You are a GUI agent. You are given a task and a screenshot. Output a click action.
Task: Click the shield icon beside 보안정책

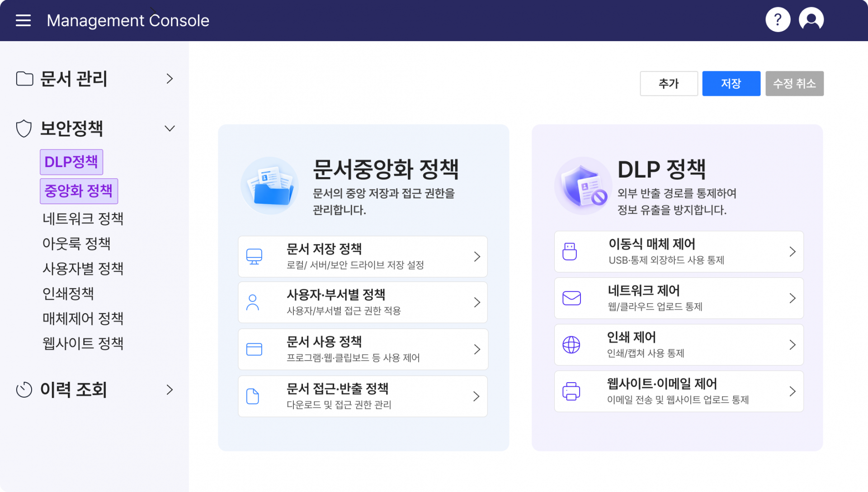(x=24, y=129)
